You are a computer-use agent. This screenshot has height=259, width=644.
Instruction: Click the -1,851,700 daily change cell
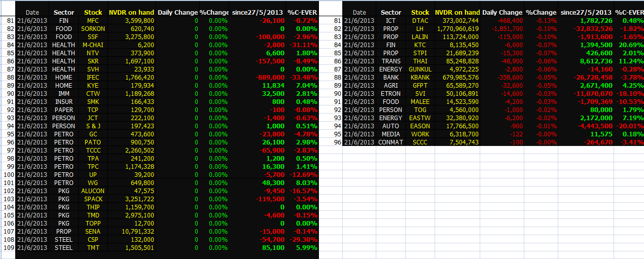pyautogui.click(x=502, y=29)
